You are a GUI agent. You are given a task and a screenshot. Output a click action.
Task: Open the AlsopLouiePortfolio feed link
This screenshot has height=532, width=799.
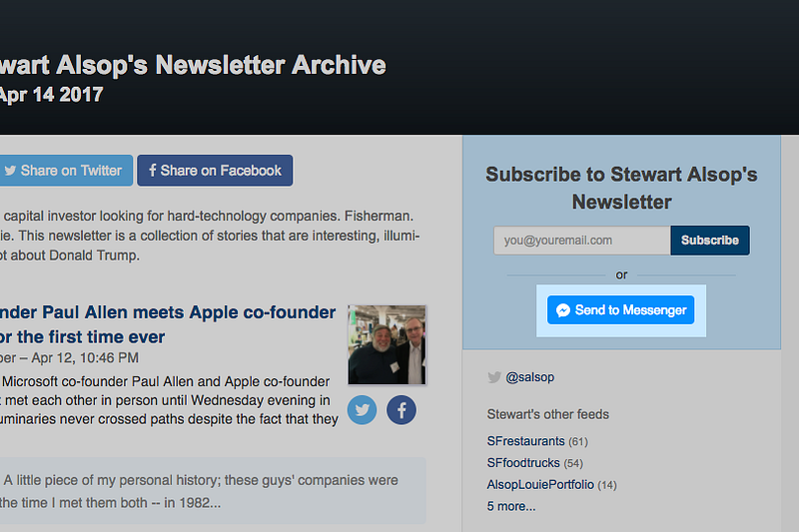click(540, 485)
